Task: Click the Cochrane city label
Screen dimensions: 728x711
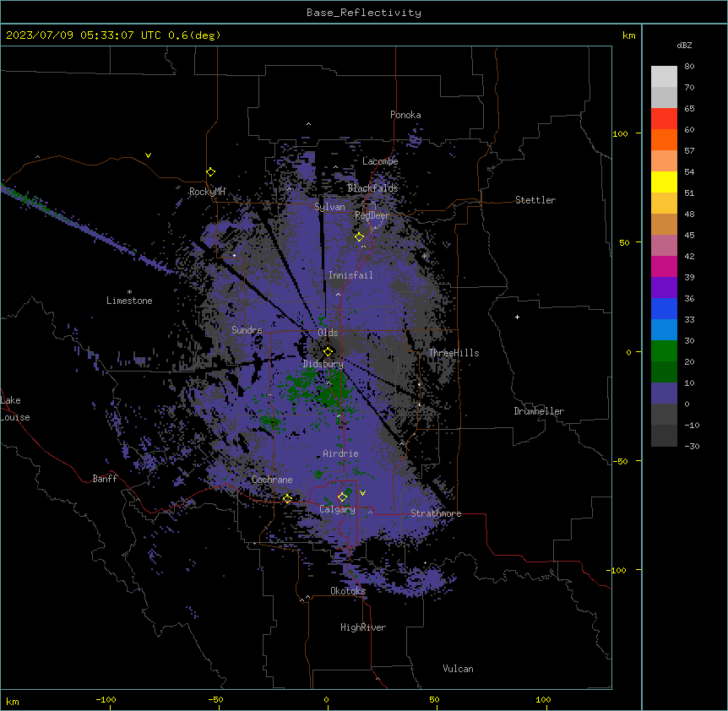Action: [x=272, y=480]
